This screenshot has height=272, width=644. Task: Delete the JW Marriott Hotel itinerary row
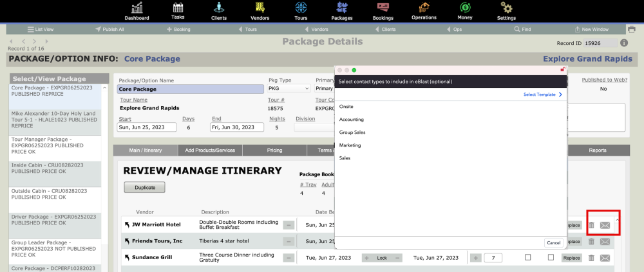click(x=591, y=225)
